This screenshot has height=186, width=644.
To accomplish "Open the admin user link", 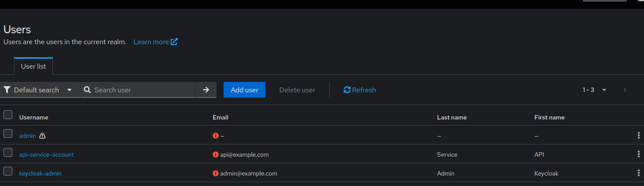I will pyautogui.click(x=28, y=136).
